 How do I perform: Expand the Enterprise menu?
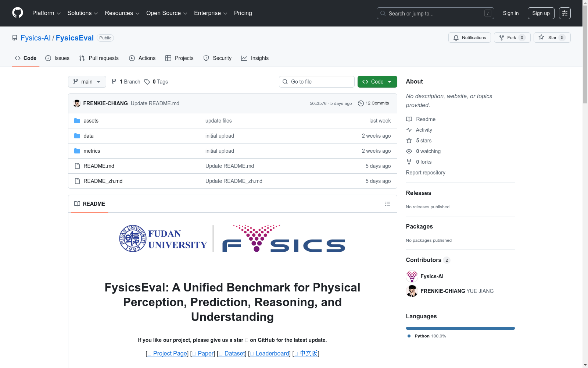click(211, 13)
